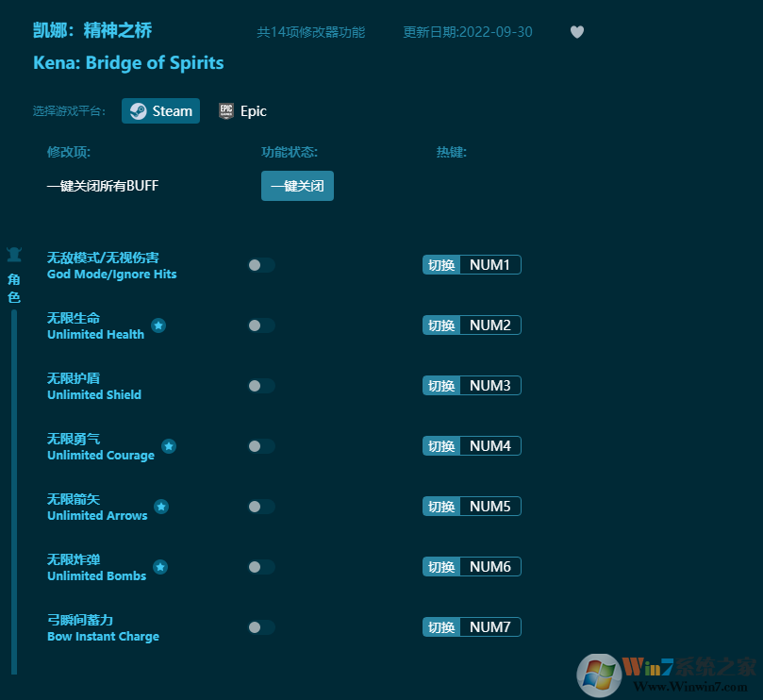Turn on the Unlimited Health switch
Viewport: 763px width, 700px height.
(261, 325)
